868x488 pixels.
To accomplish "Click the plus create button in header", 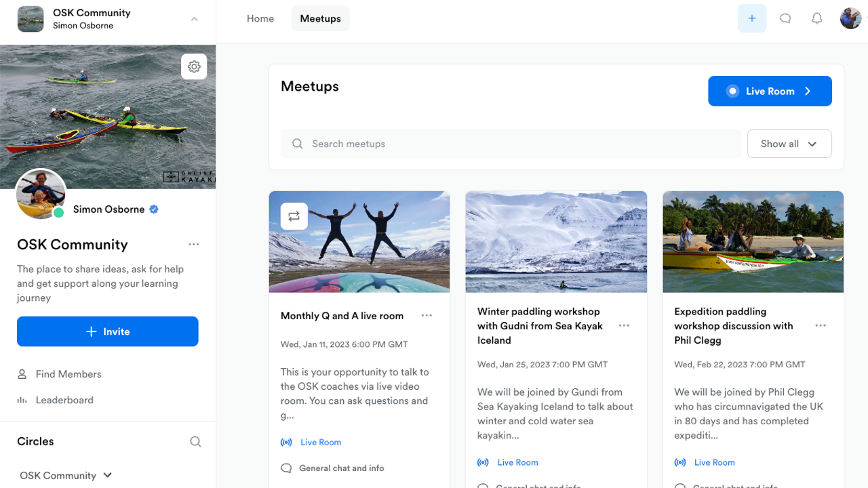I will click(752, 18).
